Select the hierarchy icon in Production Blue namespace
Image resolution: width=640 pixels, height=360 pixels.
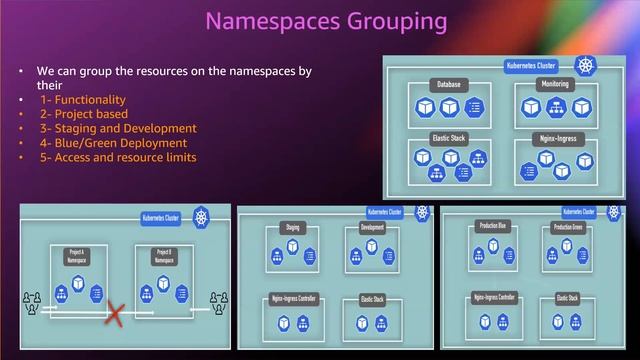(x=478, y=256)
